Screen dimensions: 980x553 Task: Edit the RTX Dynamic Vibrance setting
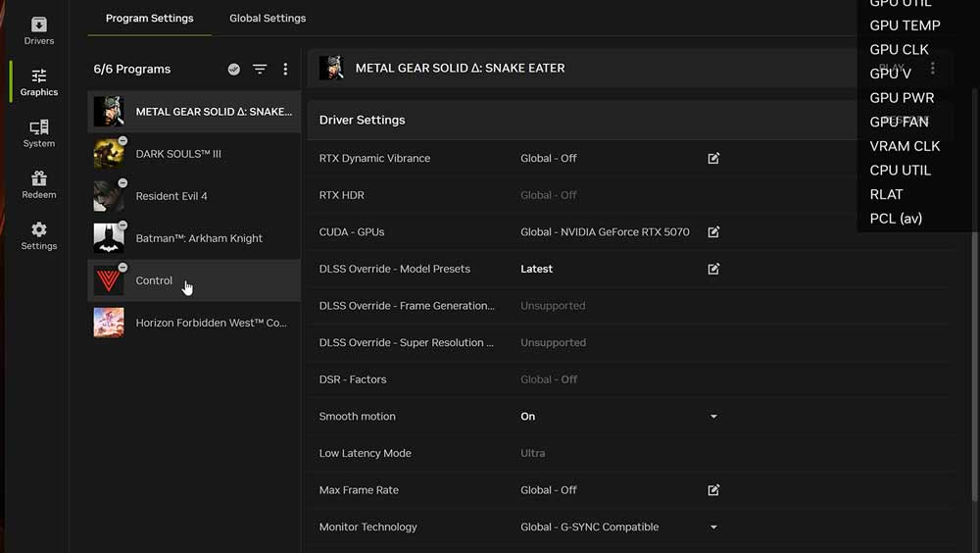tap(713, 158)
